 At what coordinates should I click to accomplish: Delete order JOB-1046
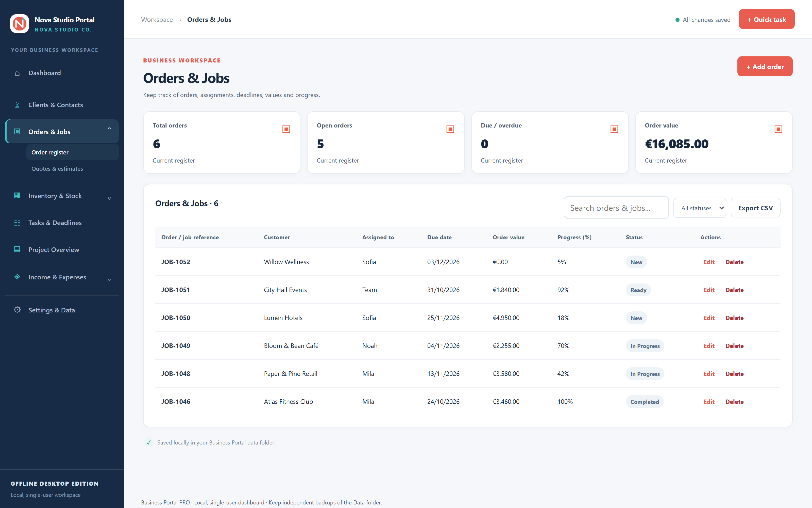(734, 402)
